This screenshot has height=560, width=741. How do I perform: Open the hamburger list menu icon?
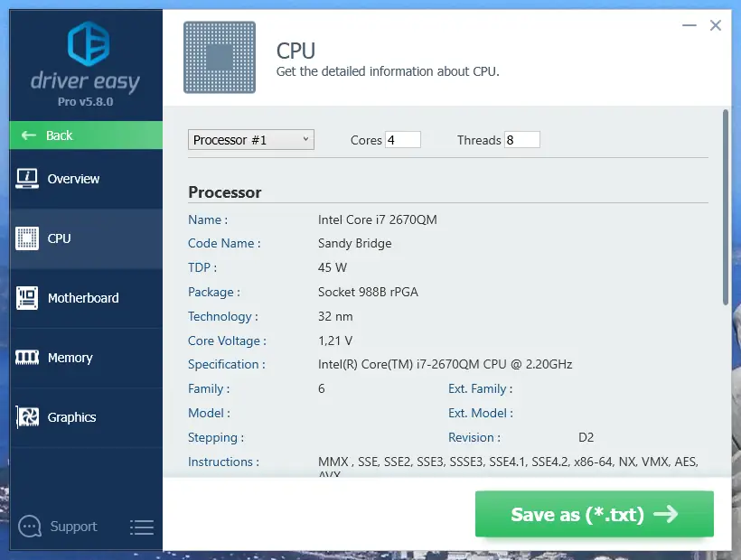[141, 527]
